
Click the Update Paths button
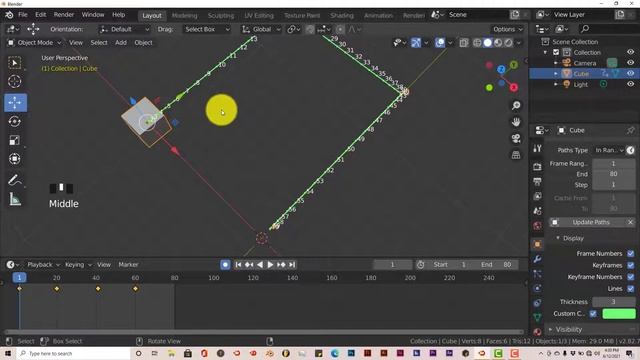[588, 222]
